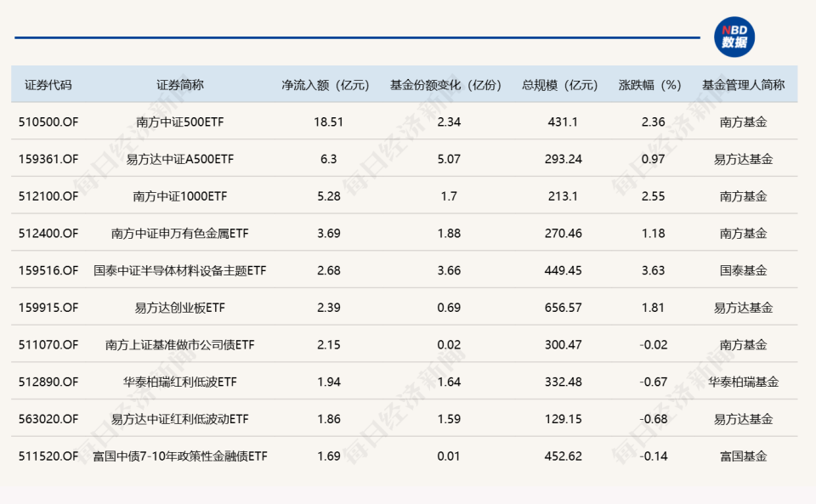Select code cell 512100.OF
This screenshot has height=504, width=816.
point(48,196)
